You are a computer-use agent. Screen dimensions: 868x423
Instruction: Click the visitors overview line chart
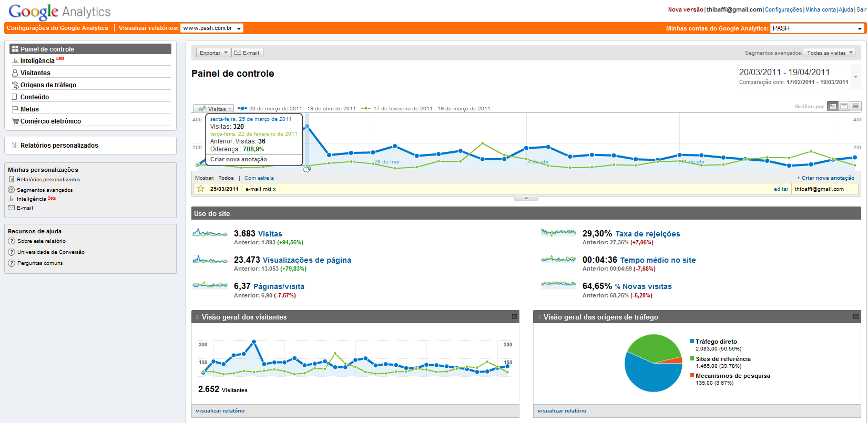(355, 360)
